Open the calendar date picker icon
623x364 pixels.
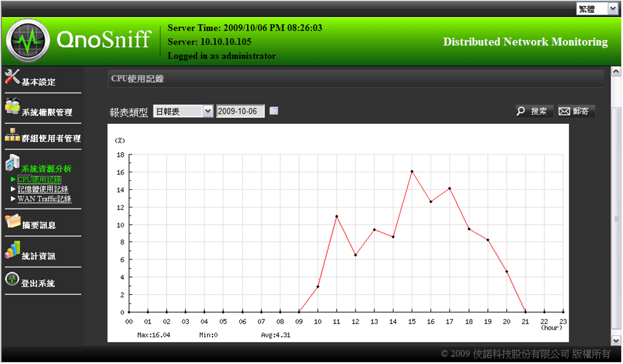pyautogui.click(x=274, y=111)
